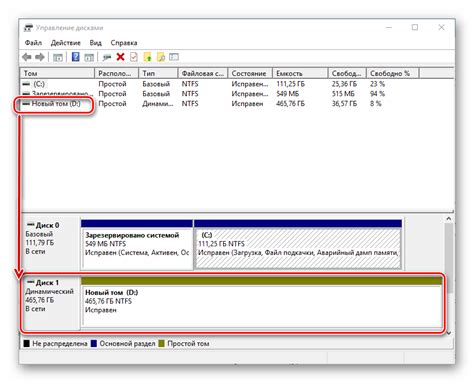Click the yellow folder icon with magnifier
The height and width of the screenshot is (383, 474).
tap(161, 57)
